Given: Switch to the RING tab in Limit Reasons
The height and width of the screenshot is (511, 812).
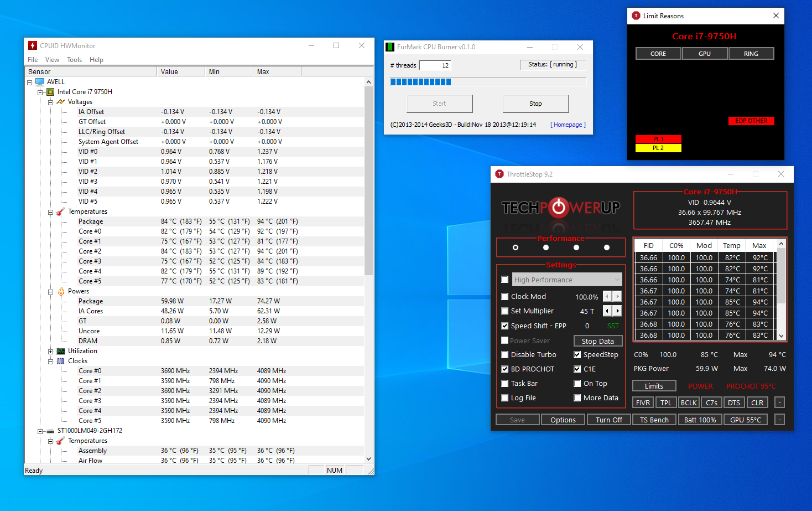Looking at the screenshot, I should tap(751, 54).
